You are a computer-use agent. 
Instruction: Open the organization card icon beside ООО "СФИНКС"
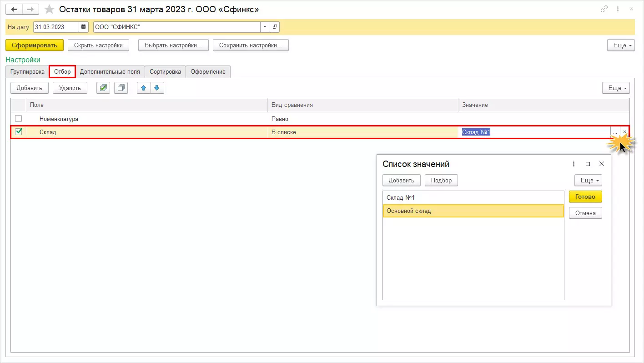point(275,27)
